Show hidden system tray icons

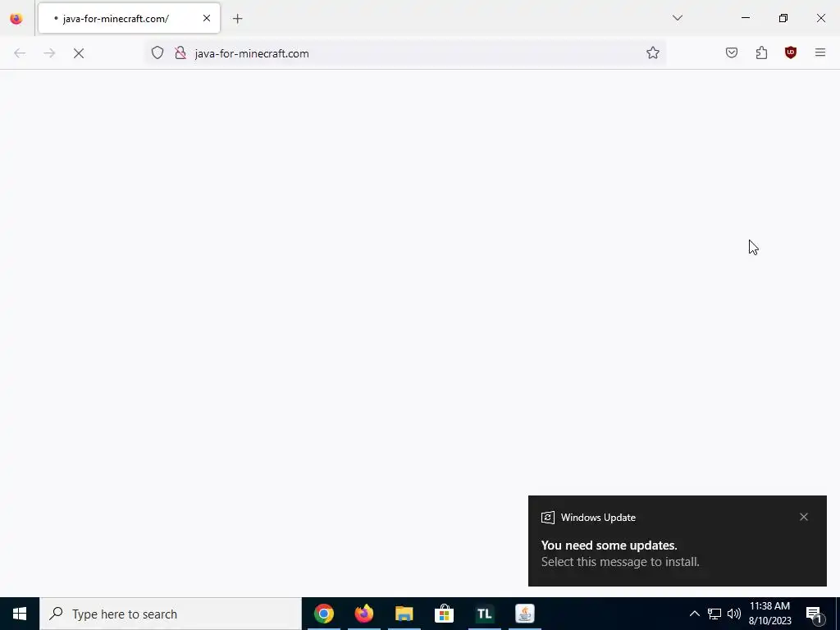[694, 614]
